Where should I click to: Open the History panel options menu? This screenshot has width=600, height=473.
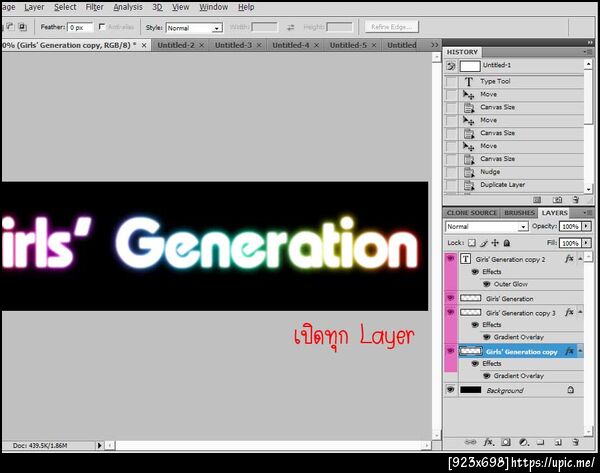[587, 52]
